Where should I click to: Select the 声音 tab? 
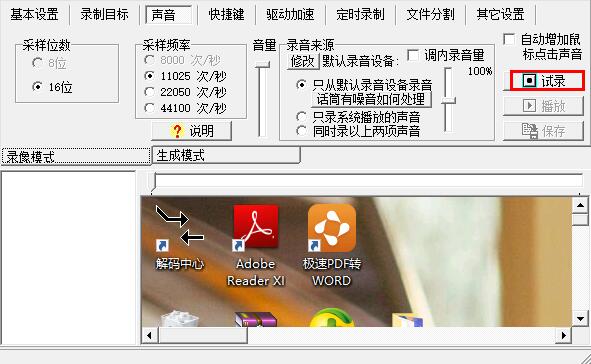[168, 15]
